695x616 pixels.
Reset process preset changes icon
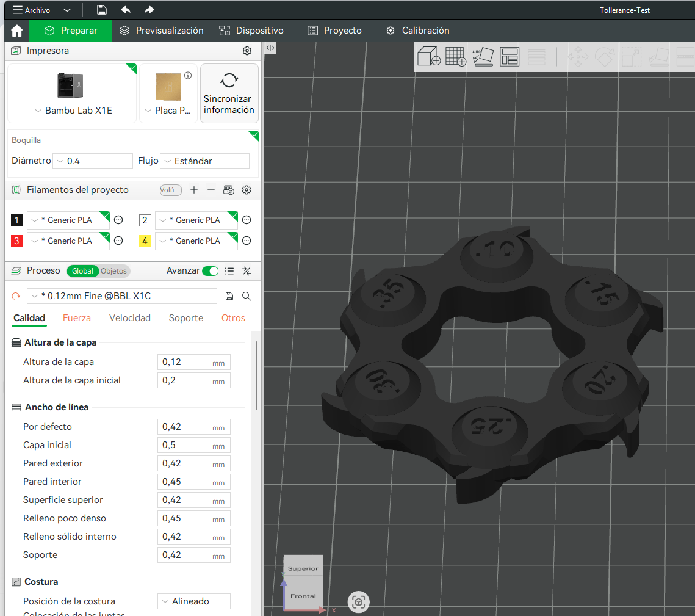(x=16, y=296)
